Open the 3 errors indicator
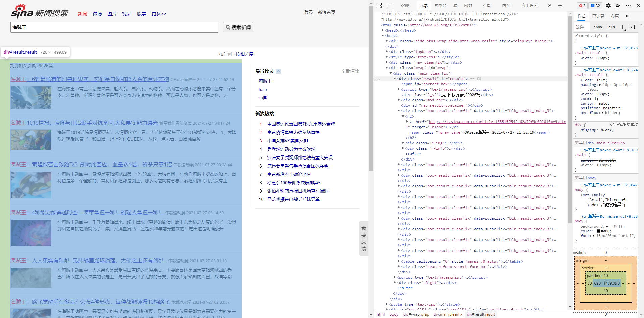This screenshot has width=644, height=318. pos(582,6)
